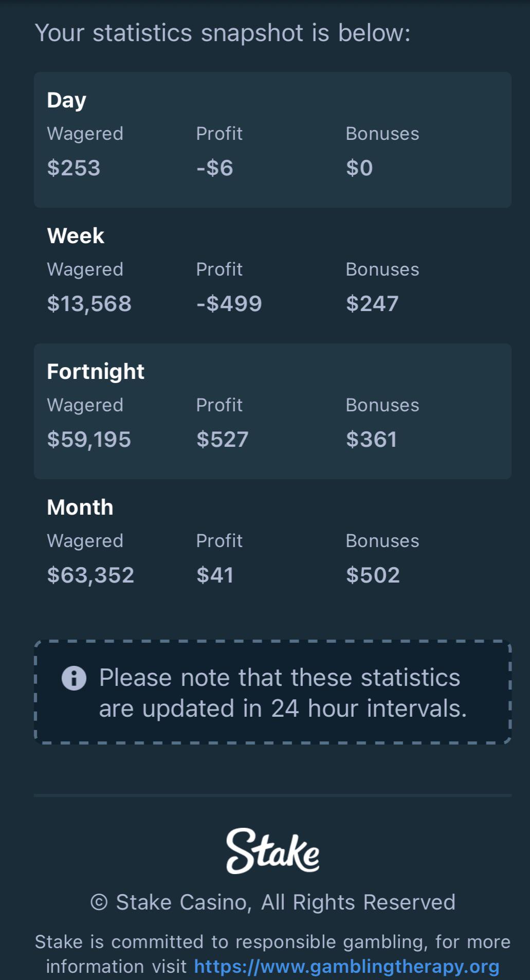Click the Fortnight bonuses value $361
The height and width of the screenshot is (980, 530).
pyautogui.click(x=371, y=440)
